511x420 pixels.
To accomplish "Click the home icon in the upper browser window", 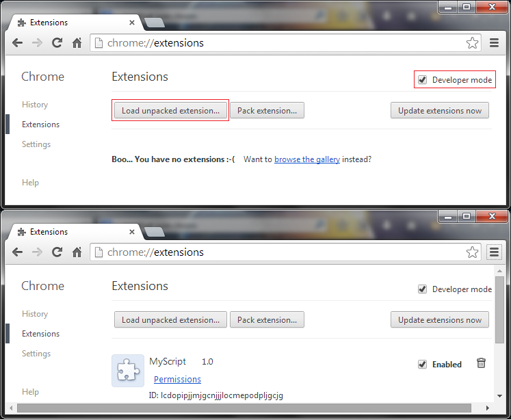I will (x=77, y=43).
